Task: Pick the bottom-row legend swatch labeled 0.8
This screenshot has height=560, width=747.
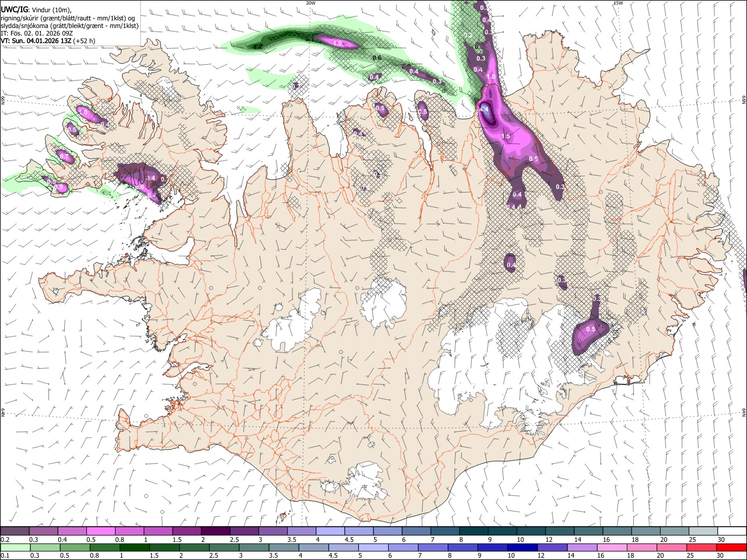Action: click(x=104, y=547)
